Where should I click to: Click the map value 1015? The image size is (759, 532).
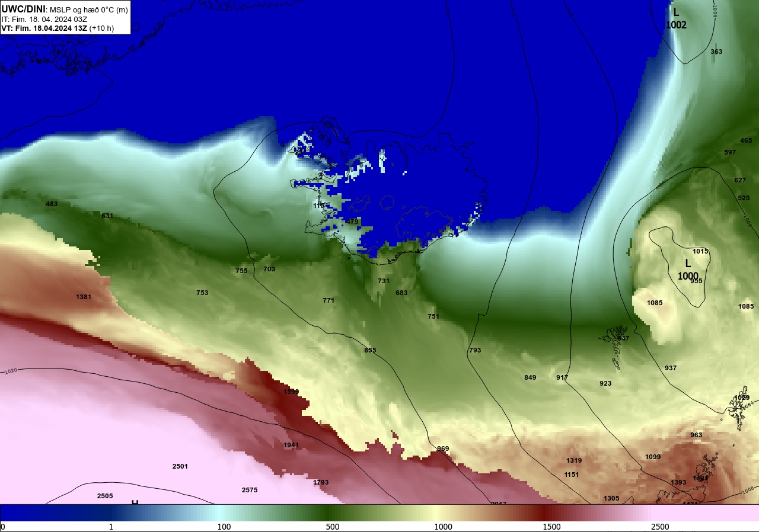tap(700, 251)
